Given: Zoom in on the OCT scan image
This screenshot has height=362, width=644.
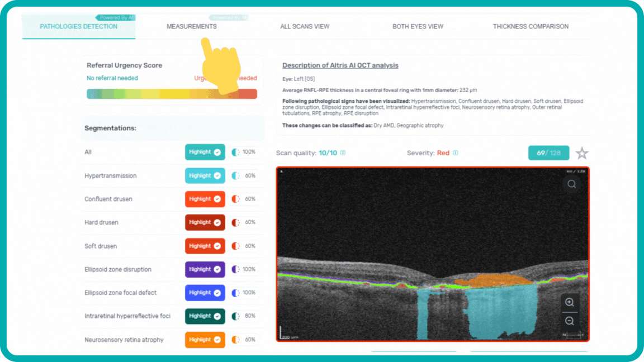Looking at the screenshot, I should point(569,302).
